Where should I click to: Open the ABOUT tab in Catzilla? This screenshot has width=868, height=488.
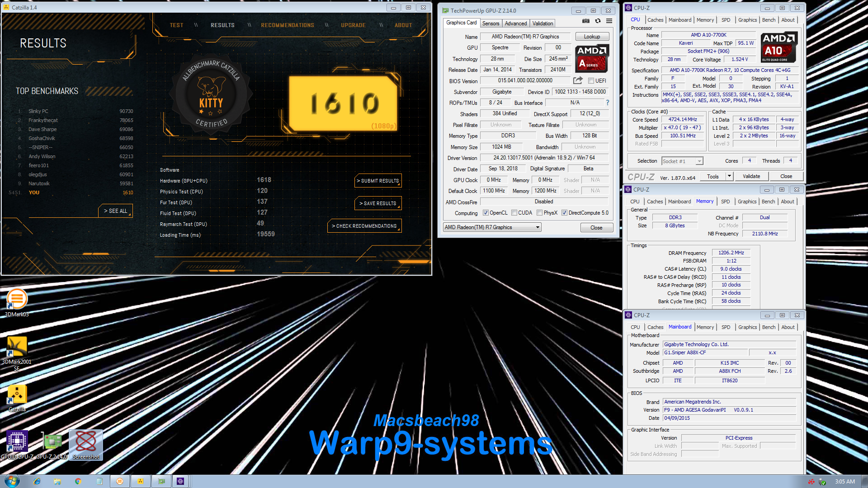coord(403,25)
